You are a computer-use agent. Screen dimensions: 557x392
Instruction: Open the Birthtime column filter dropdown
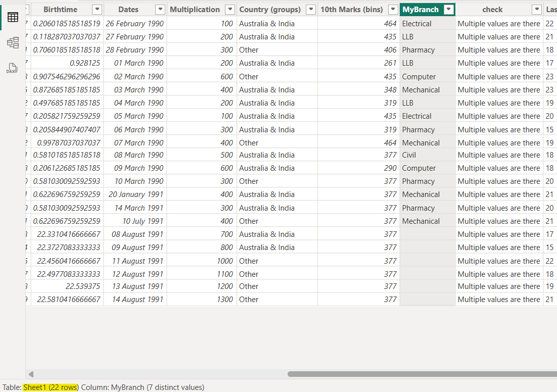coord(97,9)
